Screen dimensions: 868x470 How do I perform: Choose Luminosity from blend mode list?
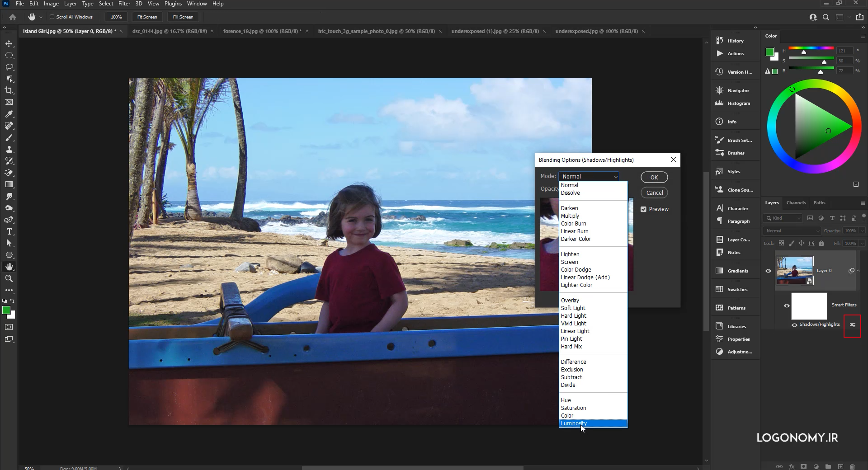pyautogui.click(x=593, y=423)
